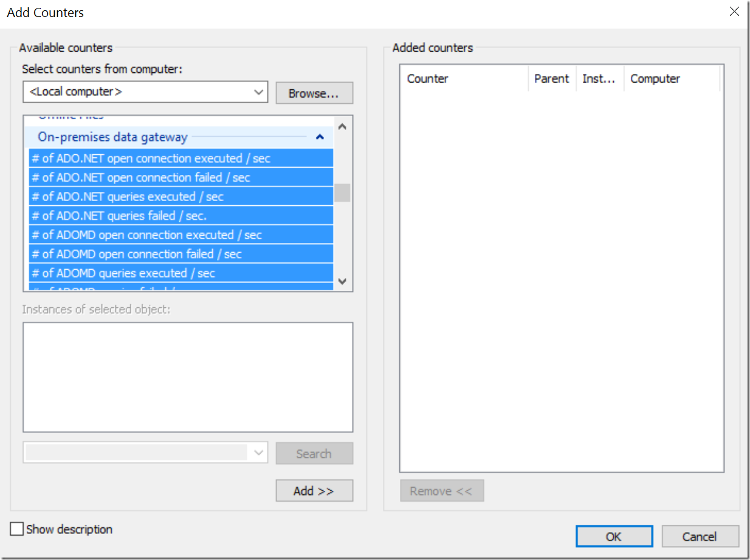The height and width of the screenshot is (560, 750).
Task: Collapse the On-premises data gateway chevron
Action: [320, 137]
